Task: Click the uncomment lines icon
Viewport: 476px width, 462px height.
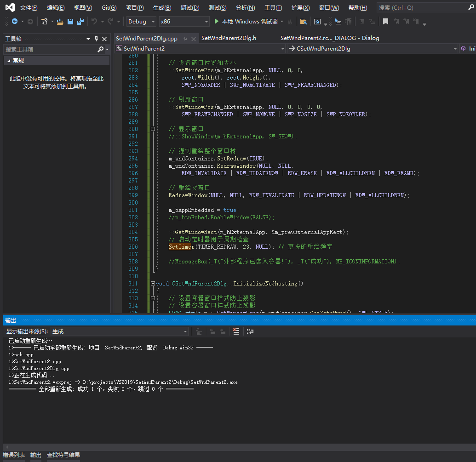Action: [x=372, y=22]
